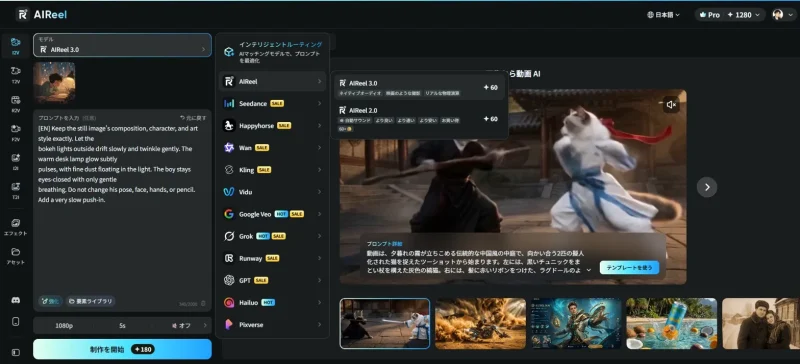The image size is (800, 364).
Task: Expand the Google Veo submenu chevron
Action: point(319,214)
